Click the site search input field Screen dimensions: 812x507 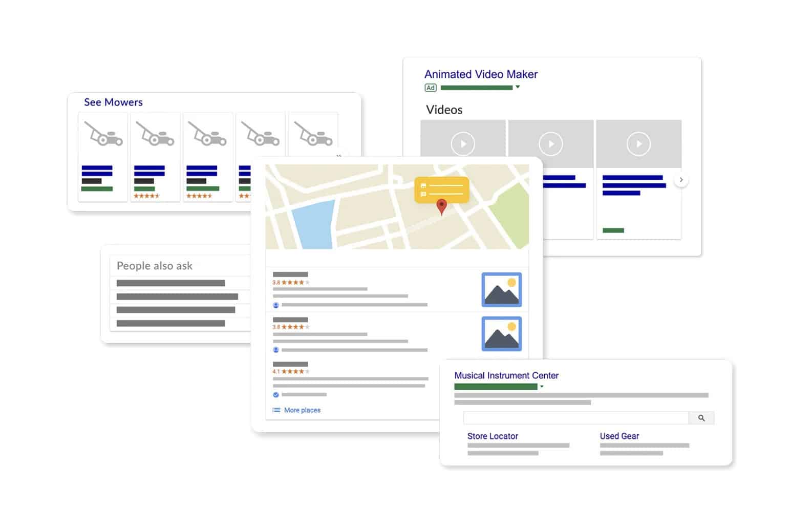coord(576,418)
